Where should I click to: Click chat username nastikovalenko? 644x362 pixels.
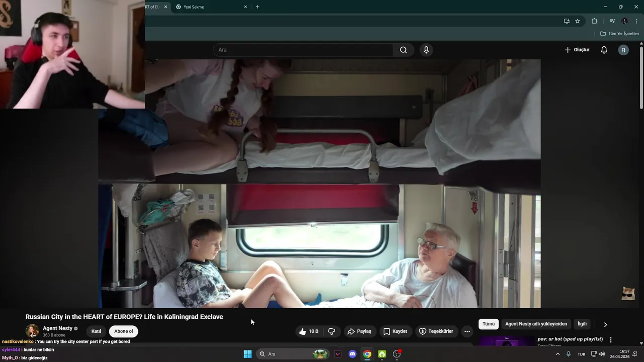coord(18,342)
